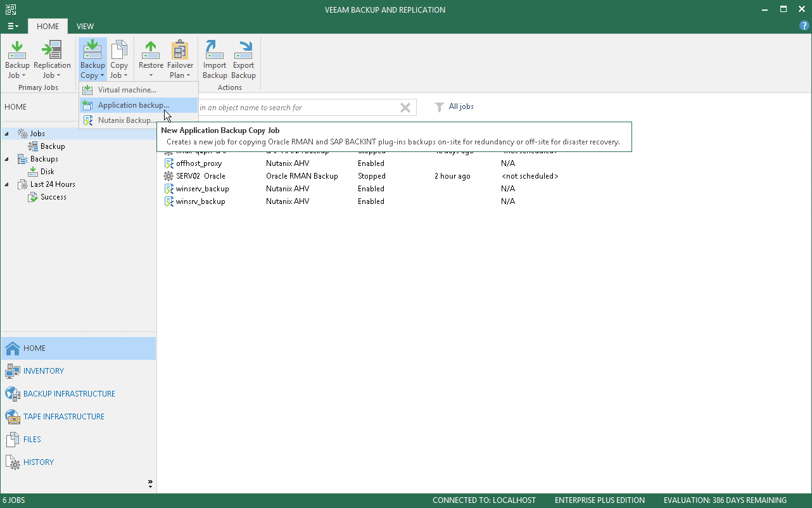Viewport: 812px width, 508px height.
Task: Switch to the VIEW ribbon tab
Action: point(85,26)
